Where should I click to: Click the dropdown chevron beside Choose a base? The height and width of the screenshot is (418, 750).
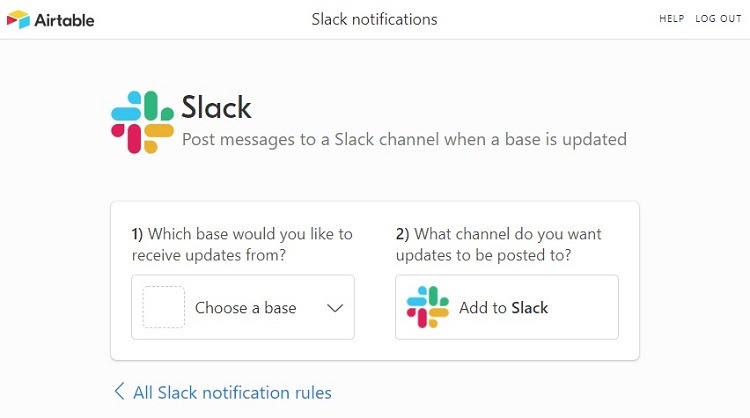[335, 308]
